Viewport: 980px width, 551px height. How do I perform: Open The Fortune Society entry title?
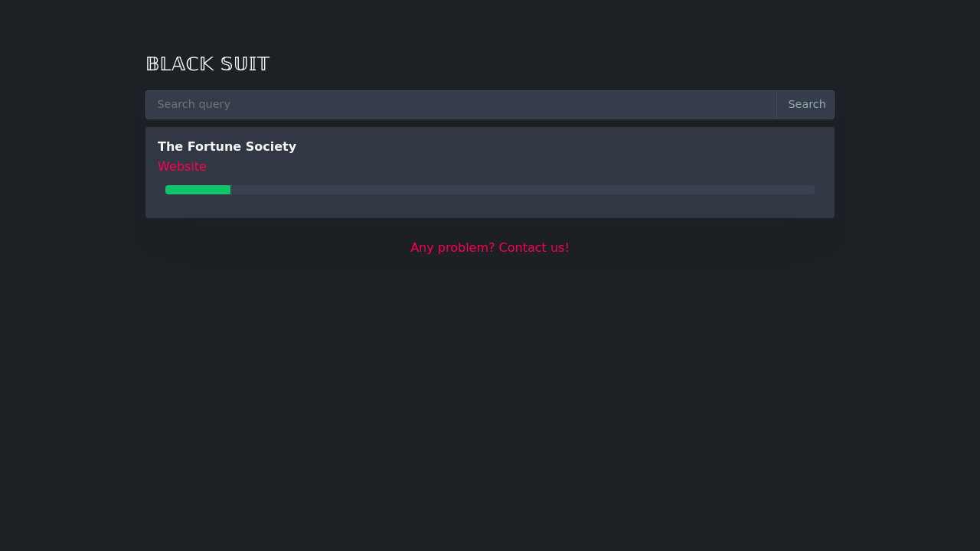point(227,146)
